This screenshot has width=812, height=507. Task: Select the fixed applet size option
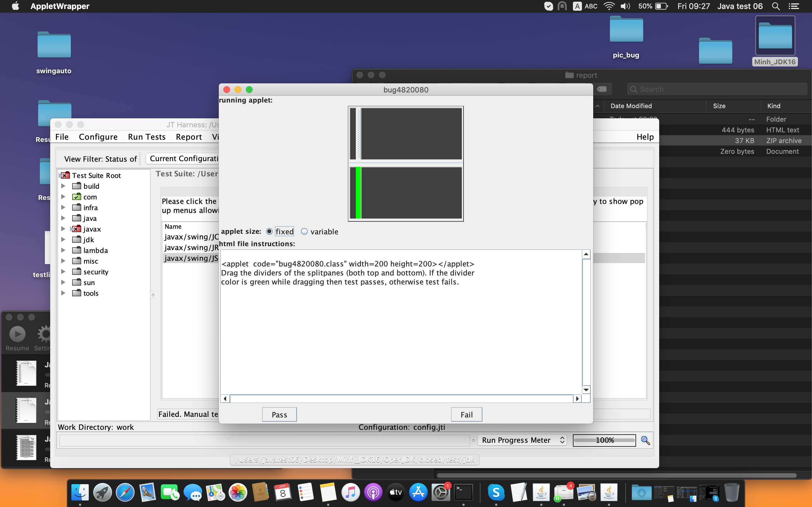[269, 231]
